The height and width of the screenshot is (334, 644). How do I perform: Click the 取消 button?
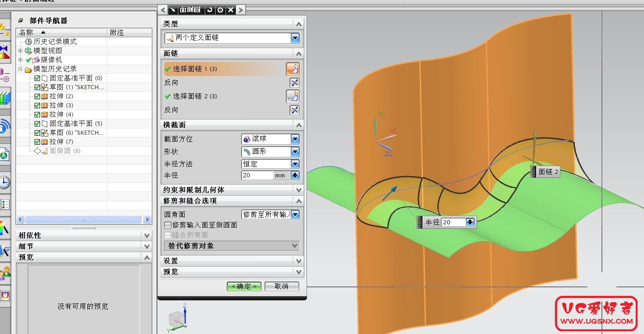pyautogui.click(x=282, y=286)
